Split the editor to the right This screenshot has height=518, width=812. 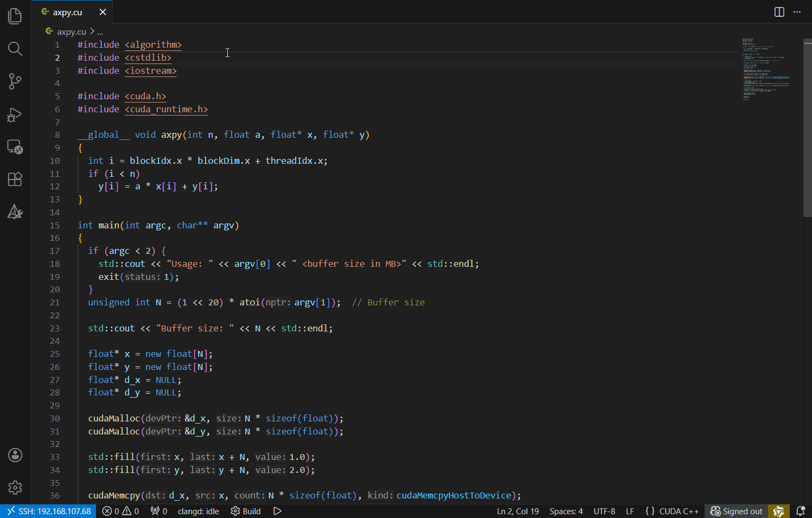[779, 12]
